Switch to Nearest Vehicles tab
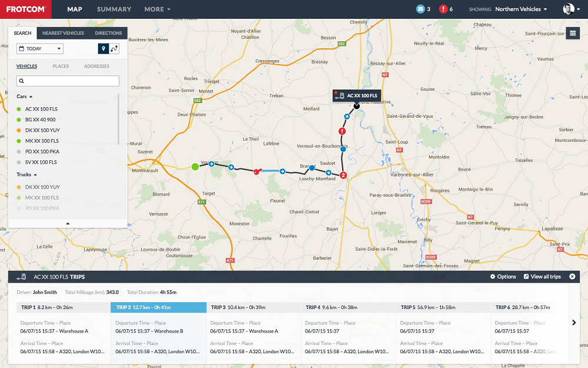Image resolution: width=588 pixels, height=368 pixels. pos(63,33)
